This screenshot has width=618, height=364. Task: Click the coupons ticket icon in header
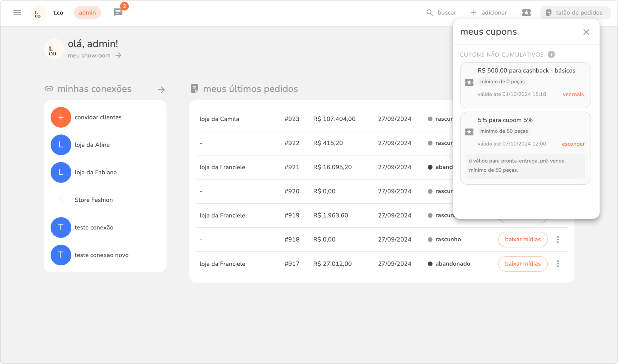526,13
